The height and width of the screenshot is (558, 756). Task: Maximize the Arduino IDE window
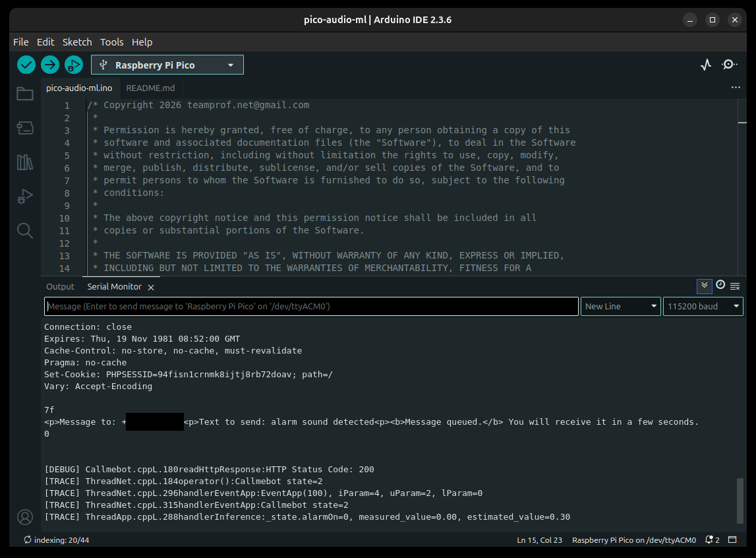coord(712,20)
